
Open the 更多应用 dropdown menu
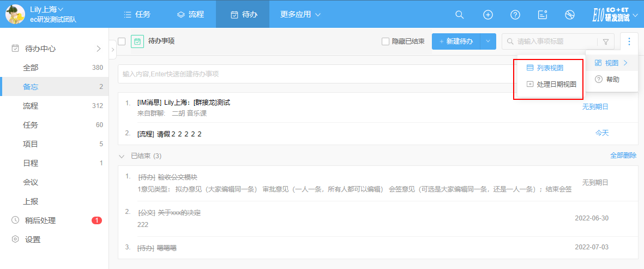click(300, 14)
